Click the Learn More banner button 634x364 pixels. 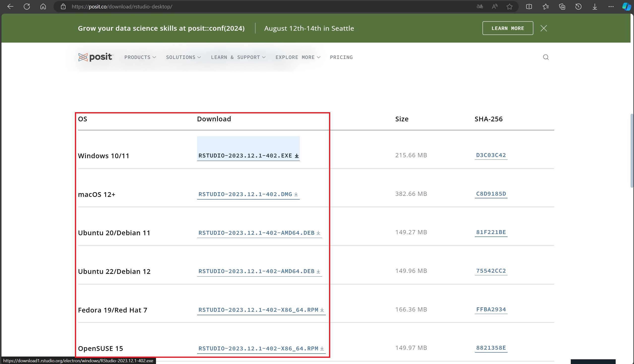tap(508, 28)
